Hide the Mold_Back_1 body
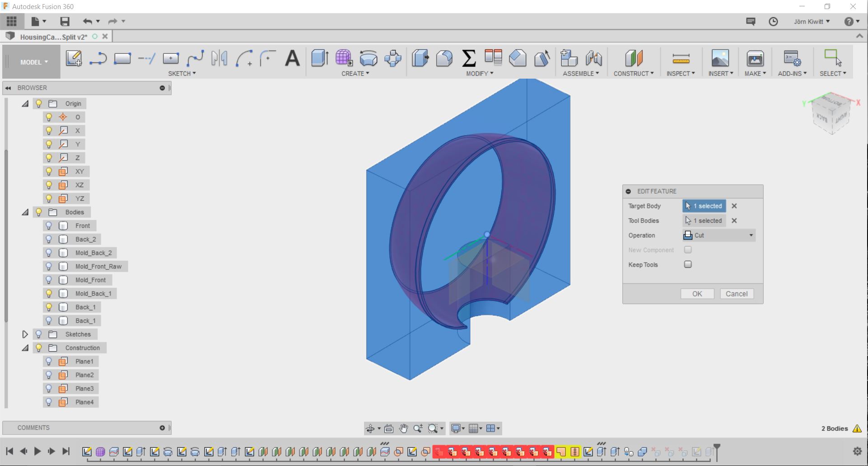Screen dimensions: 868x466 click(49, 293)
